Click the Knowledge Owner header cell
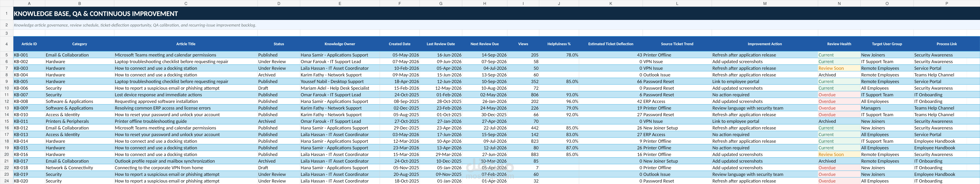The image size is (980, 184). click(x=340, y=44)
